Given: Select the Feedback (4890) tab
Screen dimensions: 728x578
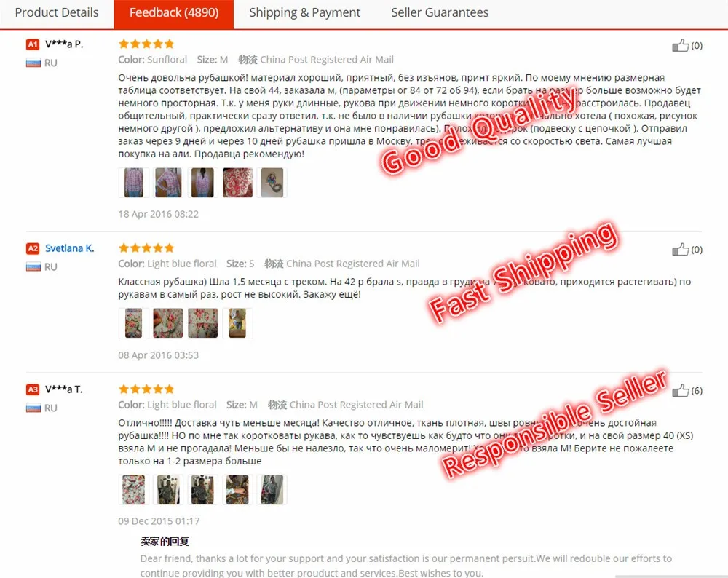Looking at the screenshot, I should (x=174, y=13).
